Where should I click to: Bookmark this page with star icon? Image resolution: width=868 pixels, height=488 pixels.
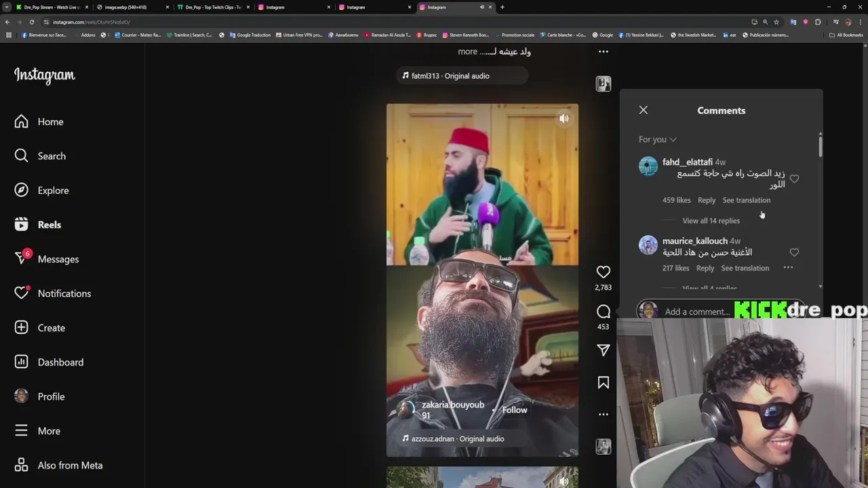(x=776, y=22)
